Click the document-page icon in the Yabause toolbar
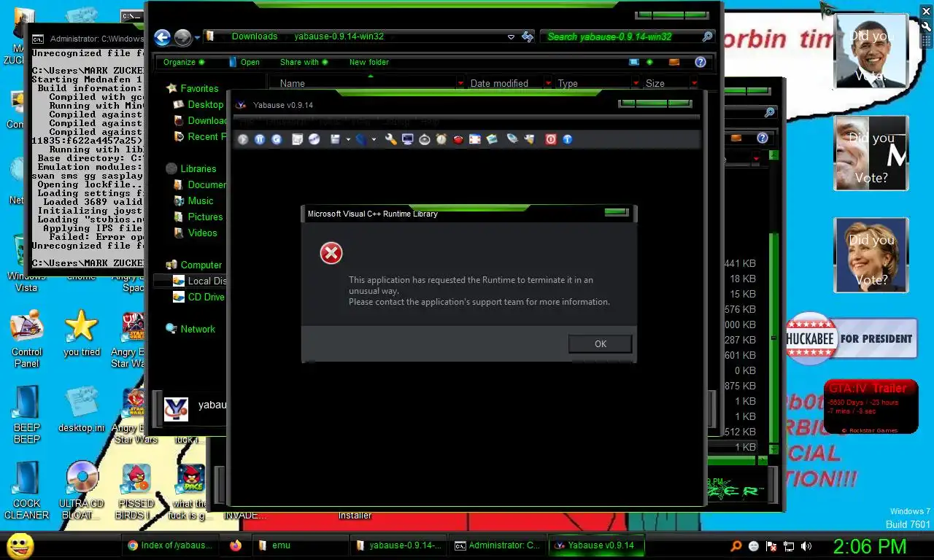 point(297,139)
